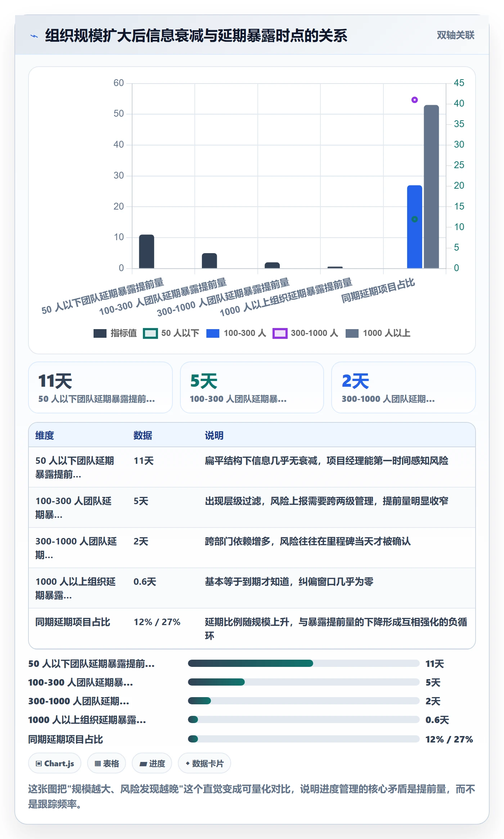Select the 表格 tag chip
Viewport: 504px width, 839px height.
(107, 763)
